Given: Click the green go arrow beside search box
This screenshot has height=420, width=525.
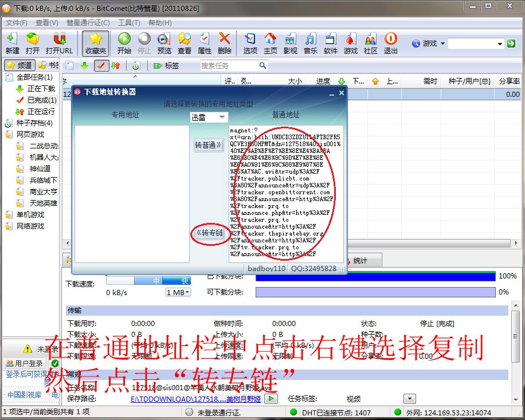Looking at the screenshot, I should [x=511, y=44].
